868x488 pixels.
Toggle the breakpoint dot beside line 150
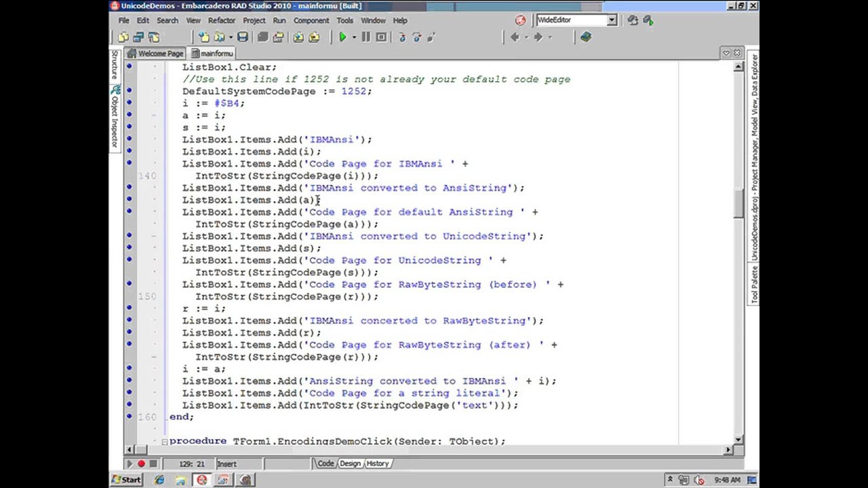click(129, 296)
